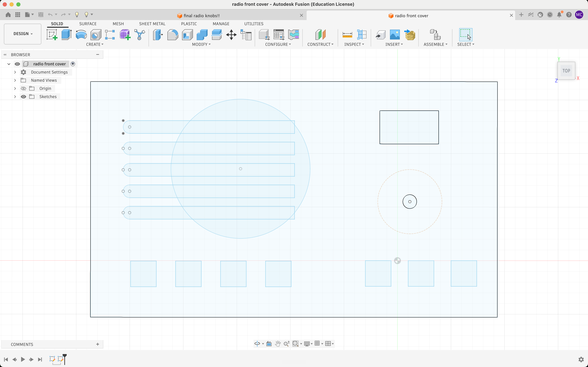This screenshot has width=588, height=367.
Task: Add a new design tab
Action: [521, 15]
